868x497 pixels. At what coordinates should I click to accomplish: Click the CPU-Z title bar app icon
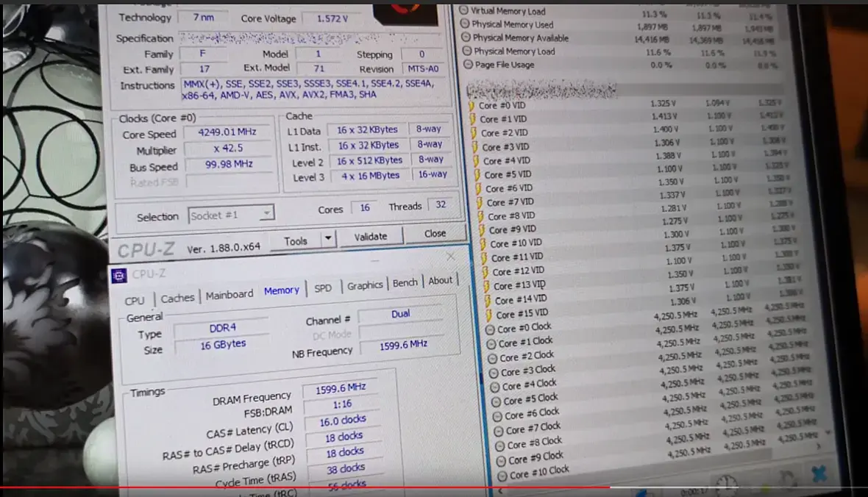(119, 275)
